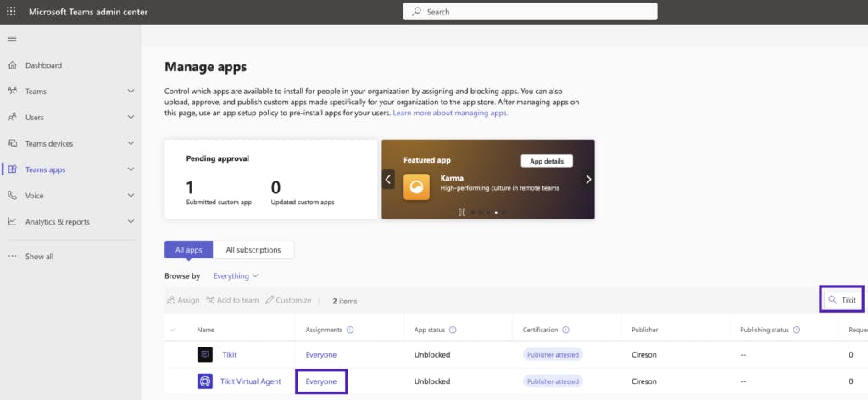
Task: Open the app launcher waffle icon
Action: pyautogui.click(x=11, y=12)
